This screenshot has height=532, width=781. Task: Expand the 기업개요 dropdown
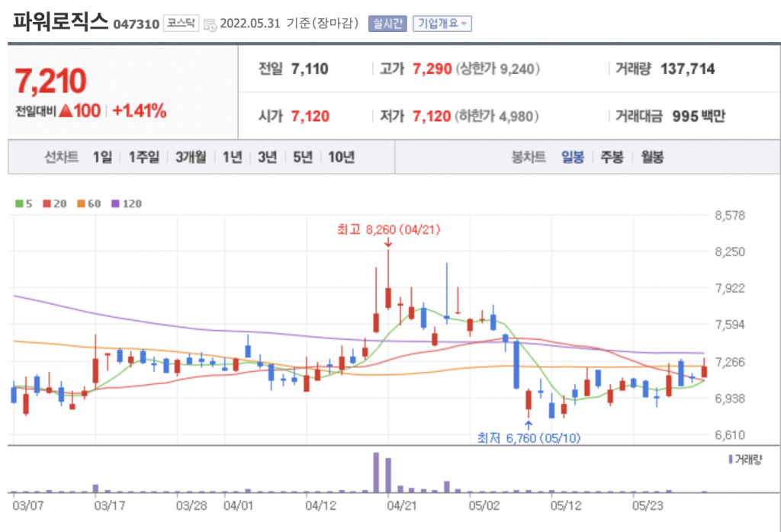tap(442, 24)
